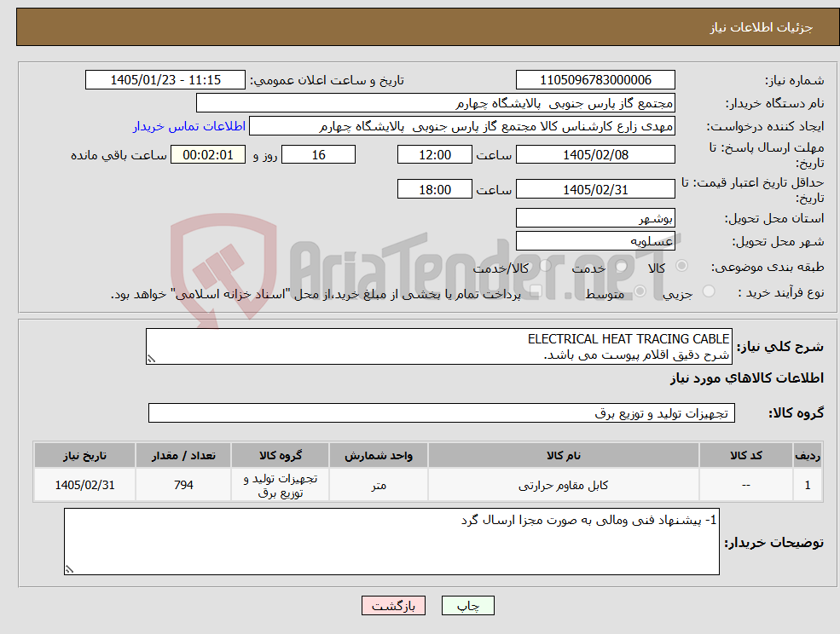Click the بازگشت back button
The width and height of the screenshot is (840, 634).
[393, 606]
